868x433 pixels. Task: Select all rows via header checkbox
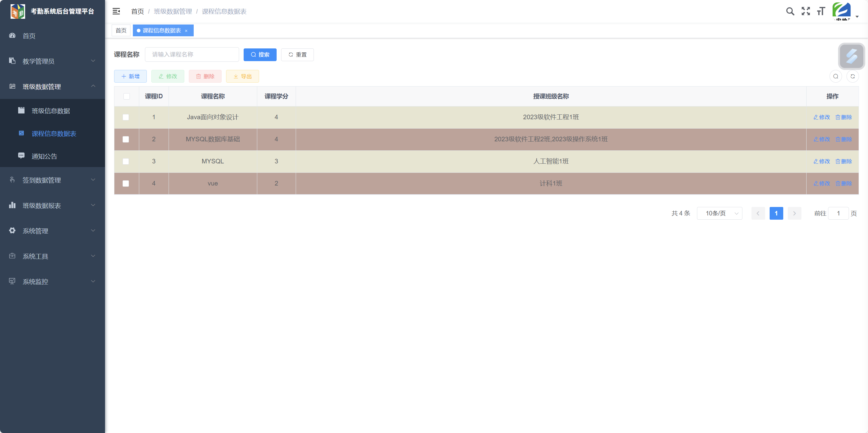[x=127, y=96]
